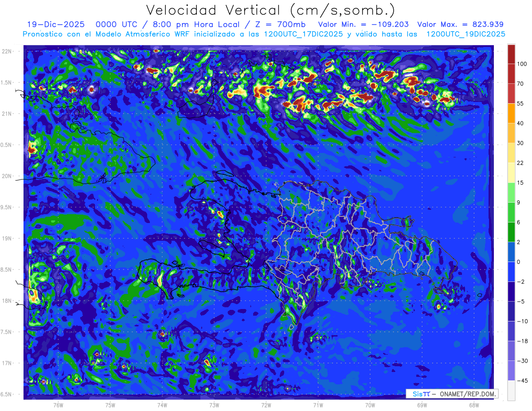Click the "Valor Max. = 823.939" value
This screenshot has height=411, width=532.
(460, 24)
